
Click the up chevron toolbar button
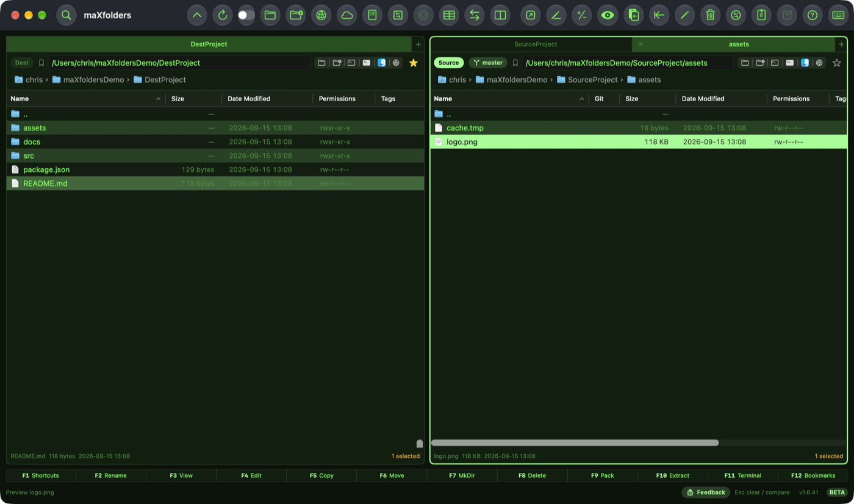click(196, 15)
